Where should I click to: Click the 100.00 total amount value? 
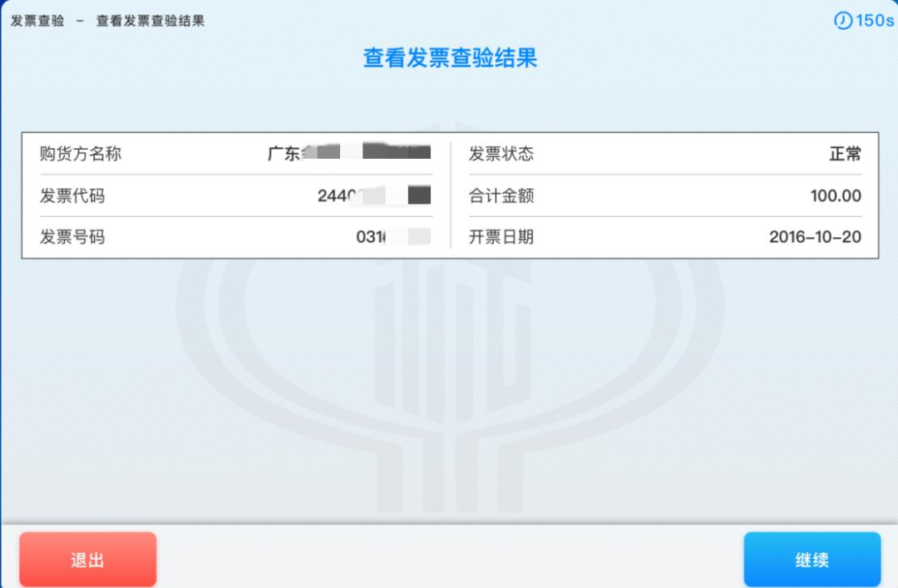836,195
